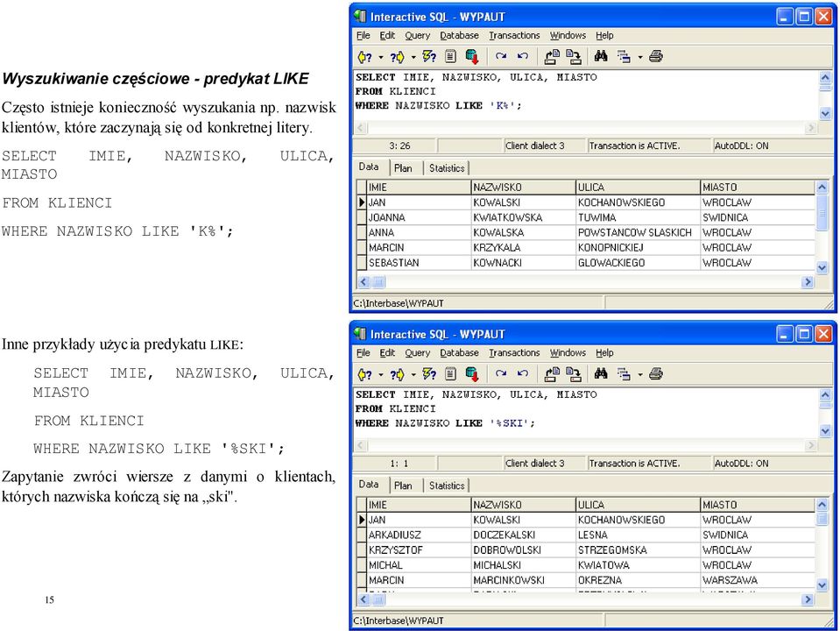Click Load script icon in '%SKI' window

(x=552, y=373)
